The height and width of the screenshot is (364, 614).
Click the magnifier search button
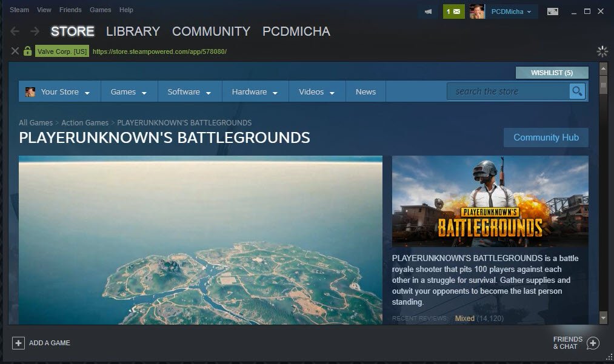[x=577, y=91]
